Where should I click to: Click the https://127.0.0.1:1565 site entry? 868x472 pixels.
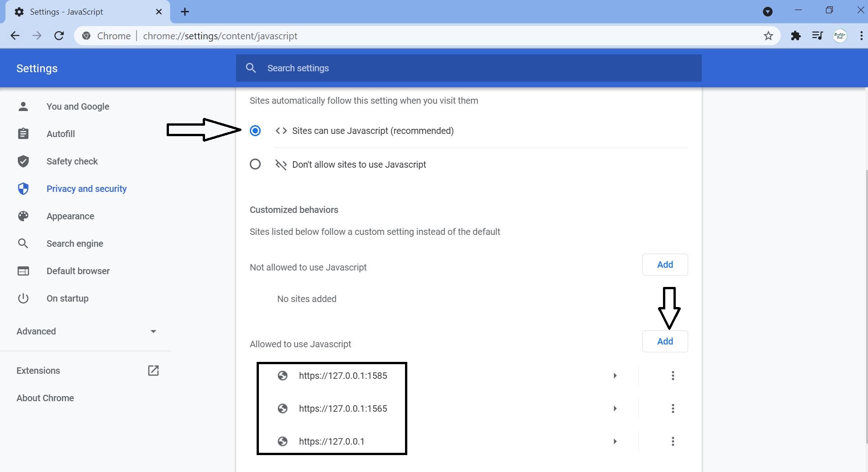coord(343,408)
